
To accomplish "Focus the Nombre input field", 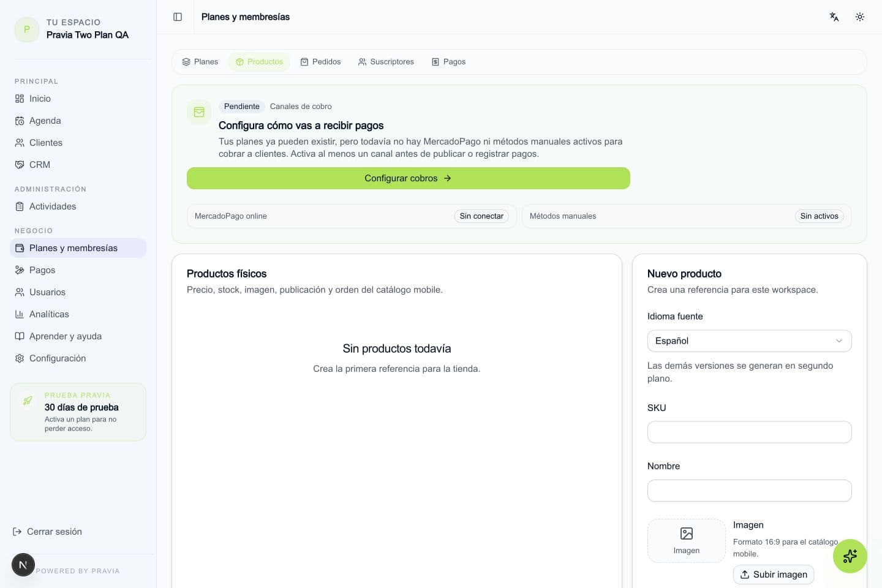I will (749, 491).
